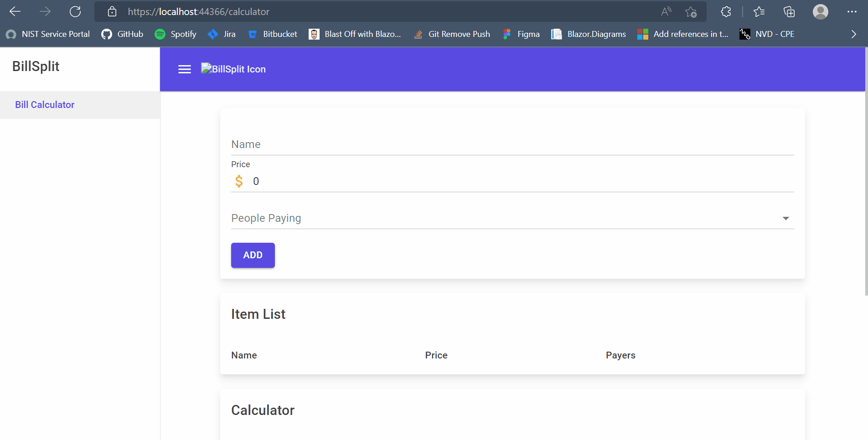Show more bookmarks with chevron
This screenshot has width=868, height=440.
click(x=853, y=34)
